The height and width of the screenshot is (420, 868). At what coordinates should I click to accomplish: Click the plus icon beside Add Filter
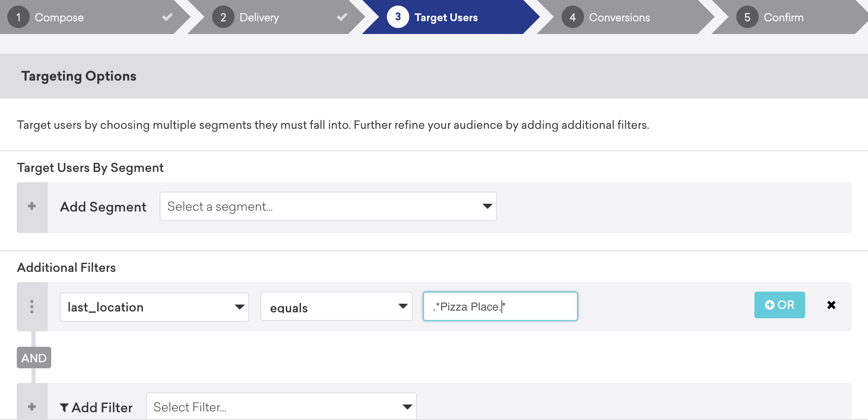point(32,407)
